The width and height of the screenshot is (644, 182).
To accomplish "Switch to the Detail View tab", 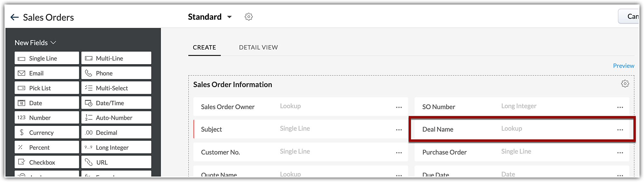I will pyautogui.click(x=258, y=47).
